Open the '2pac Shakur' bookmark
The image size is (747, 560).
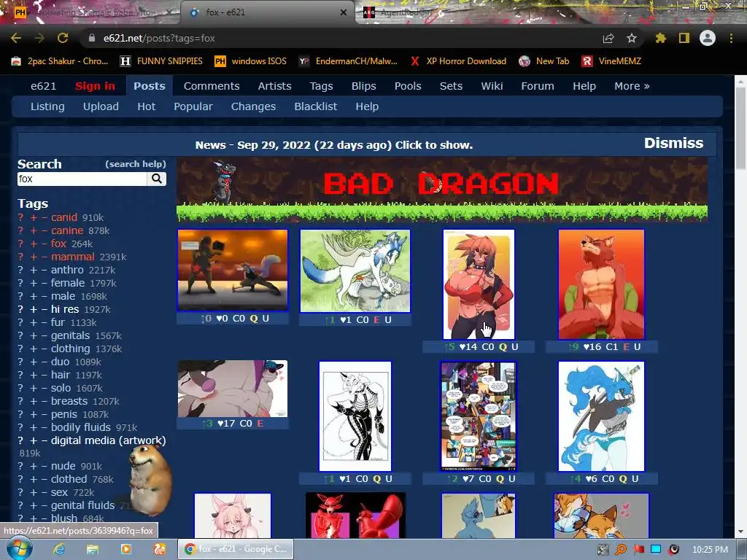pyautogui.click(x=60, y=61)
